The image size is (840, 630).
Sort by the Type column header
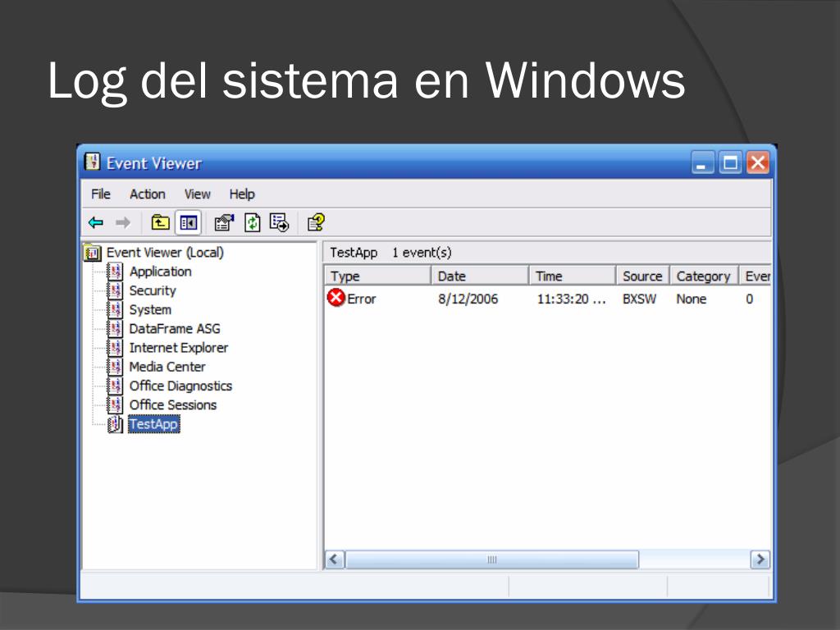pyautogui.click(x=377, y=276)
